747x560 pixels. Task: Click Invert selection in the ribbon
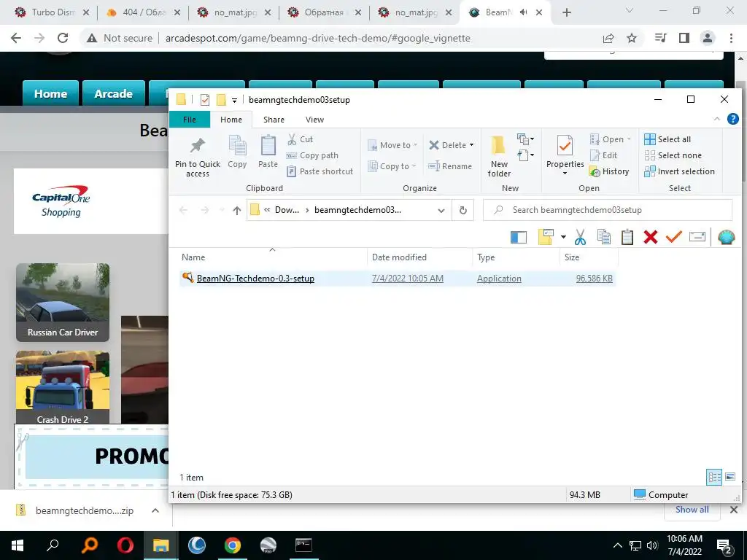coord(679,171)
